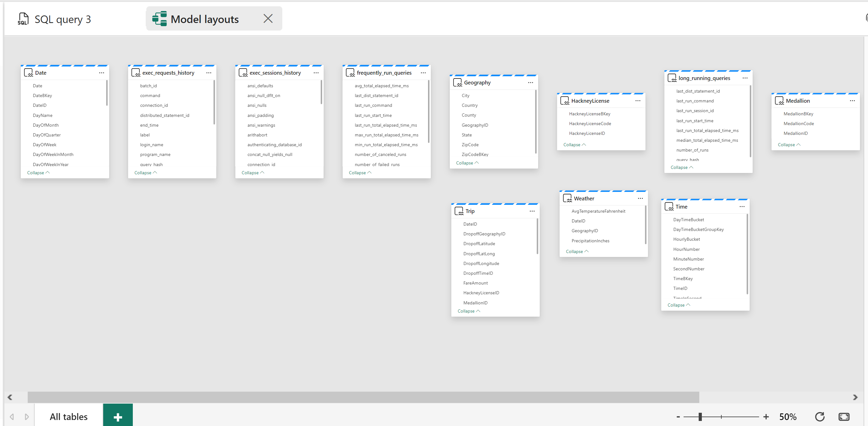Click the zoom slider handle
868x426 pixels.
[x=701, y=417]
